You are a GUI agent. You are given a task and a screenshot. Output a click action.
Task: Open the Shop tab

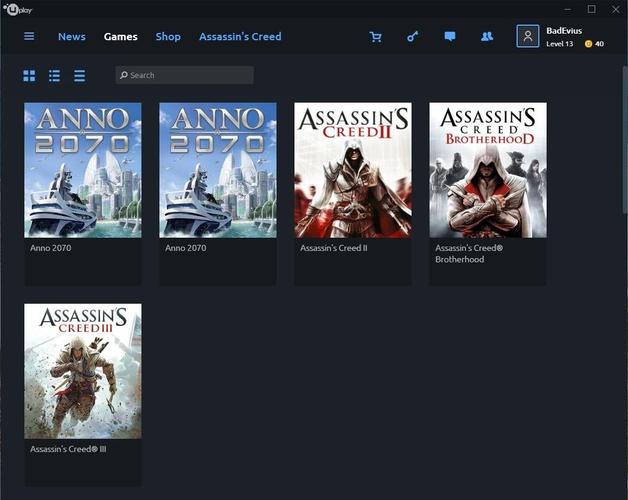pos(168,36)
